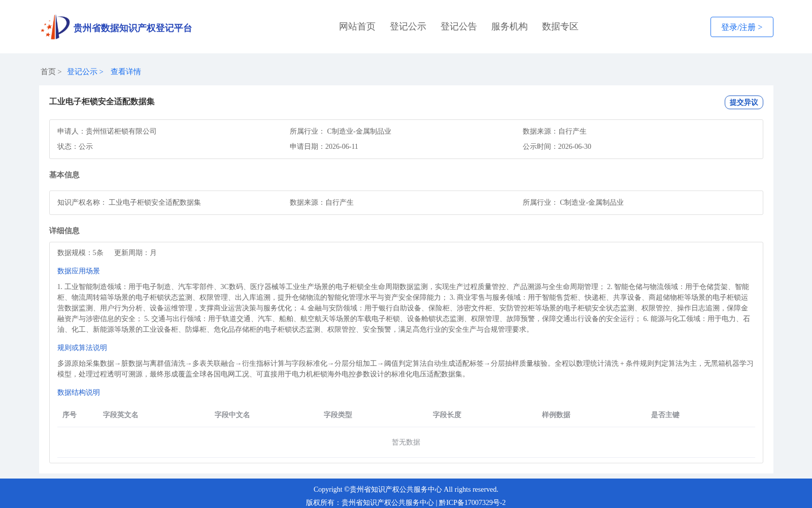
Task: Click 知识产权名称 value in the basic info
Action: pyautogui.click(x=155, y=202)
